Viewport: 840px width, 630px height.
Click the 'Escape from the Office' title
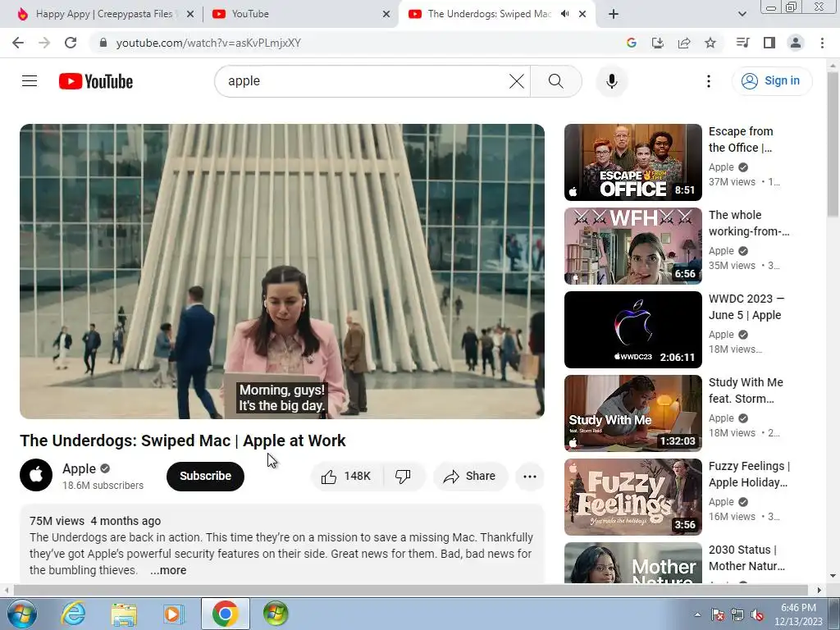741,139
